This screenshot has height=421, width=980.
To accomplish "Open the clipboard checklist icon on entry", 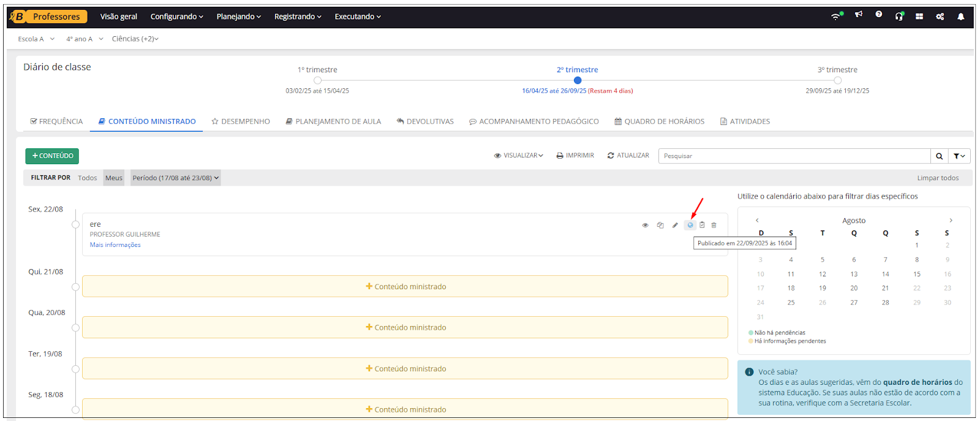I will coord(702,225).
